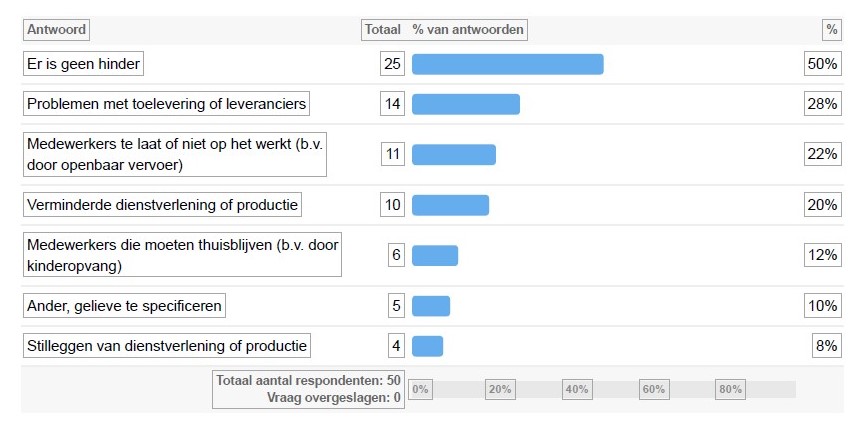Click the '% van antwoorden' header

[x=468, y=29]
